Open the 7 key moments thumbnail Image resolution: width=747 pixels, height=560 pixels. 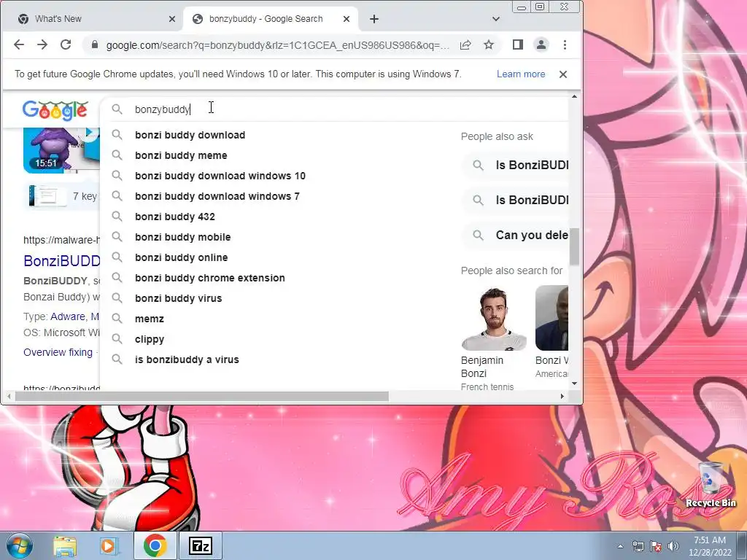coord(47,195)
